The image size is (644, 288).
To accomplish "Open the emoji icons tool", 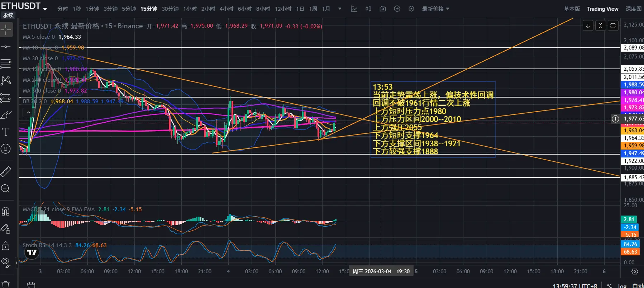I will (6, 148).
